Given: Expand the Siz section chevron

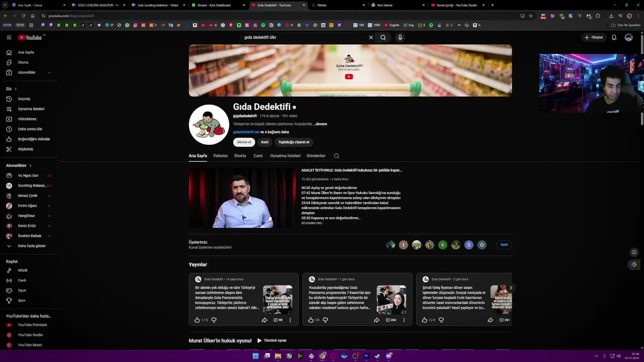Looking at the screenshot, I should [x=15, y=89].
